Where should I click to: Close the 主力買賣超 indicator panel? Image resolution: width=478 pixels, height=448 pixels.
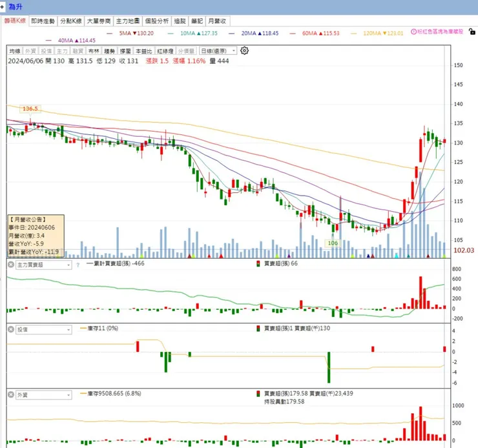tap(11, 265)
